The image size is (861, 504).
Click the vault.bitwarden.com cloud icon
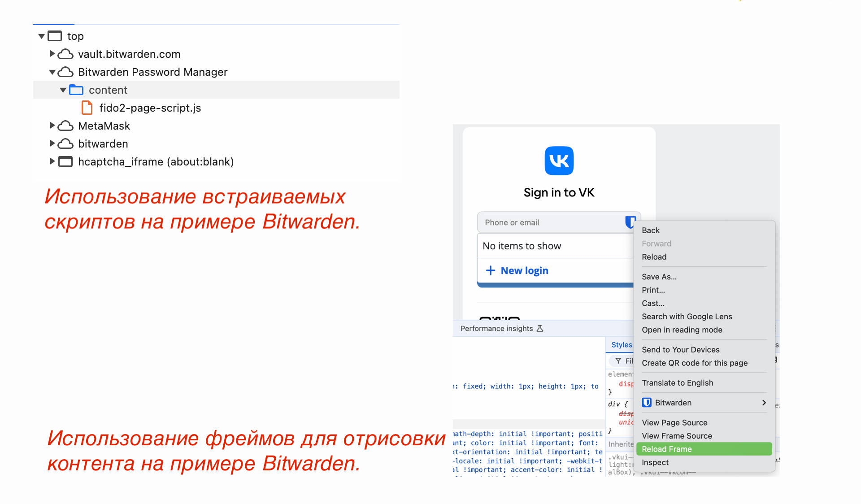point(65,54)
